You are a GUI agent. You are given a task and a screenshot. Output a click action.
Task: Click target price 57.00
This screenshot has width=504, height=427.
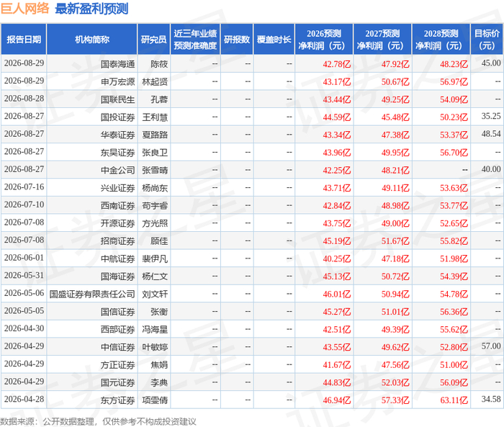(x=491, y=346)
